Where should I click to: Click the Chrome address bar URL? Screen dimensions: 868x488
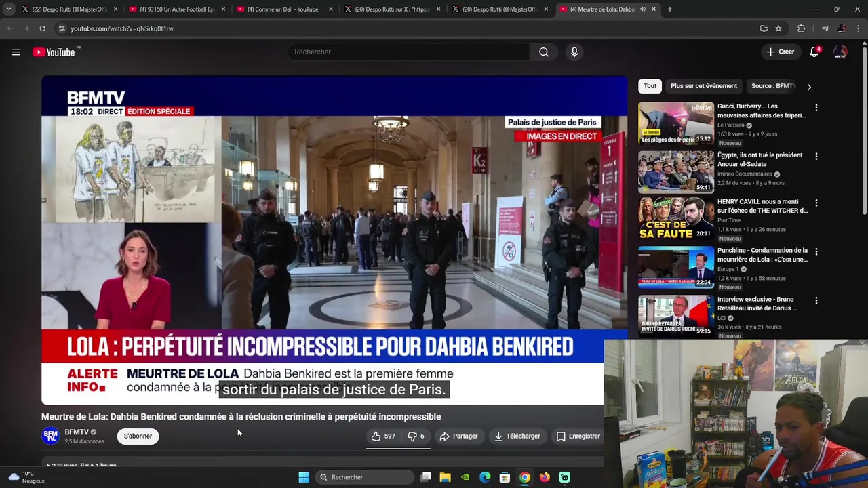click(122, 28)
